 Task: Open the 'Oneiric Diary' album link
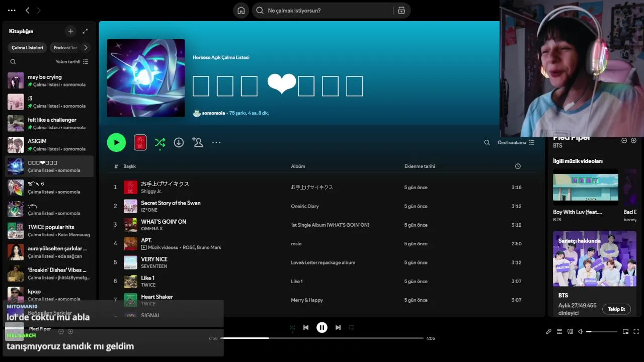coord(305,206)
